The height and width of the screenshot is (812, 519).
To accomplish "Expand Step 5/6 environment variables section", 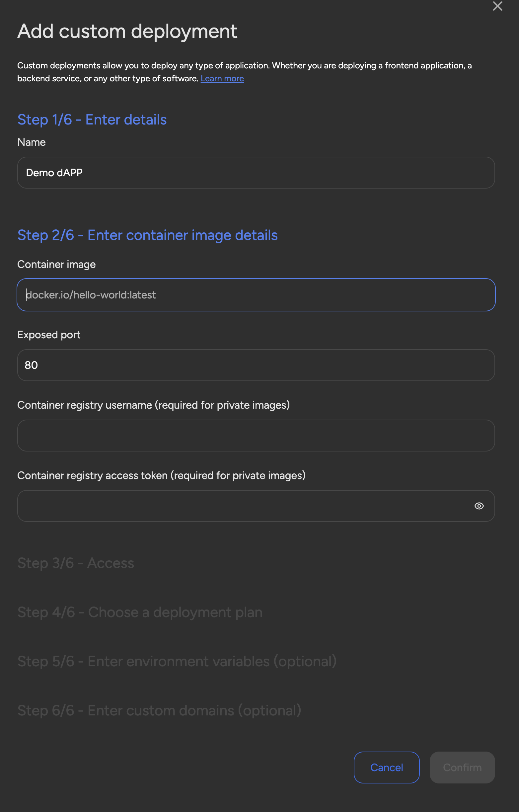I will pos(177,661).
